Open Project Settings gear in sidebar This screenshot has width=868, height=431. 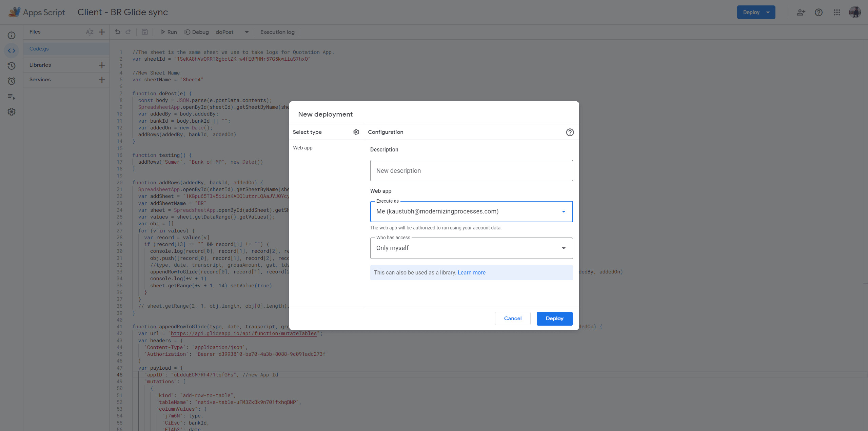point(12,111)
